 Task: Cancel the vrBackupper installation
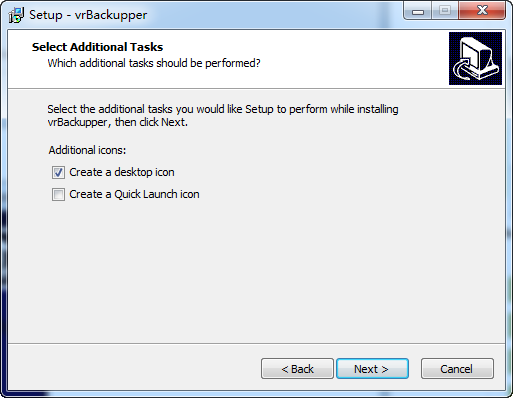[x=457, y=369]
